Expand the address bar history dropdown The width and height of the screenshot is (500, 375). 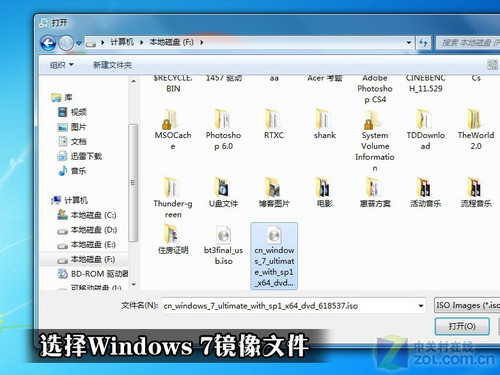(409, 43)
